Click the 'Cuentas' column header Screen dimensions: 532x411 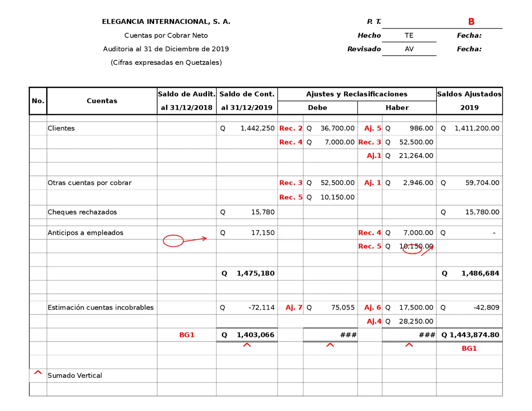[x=102, y=101]
